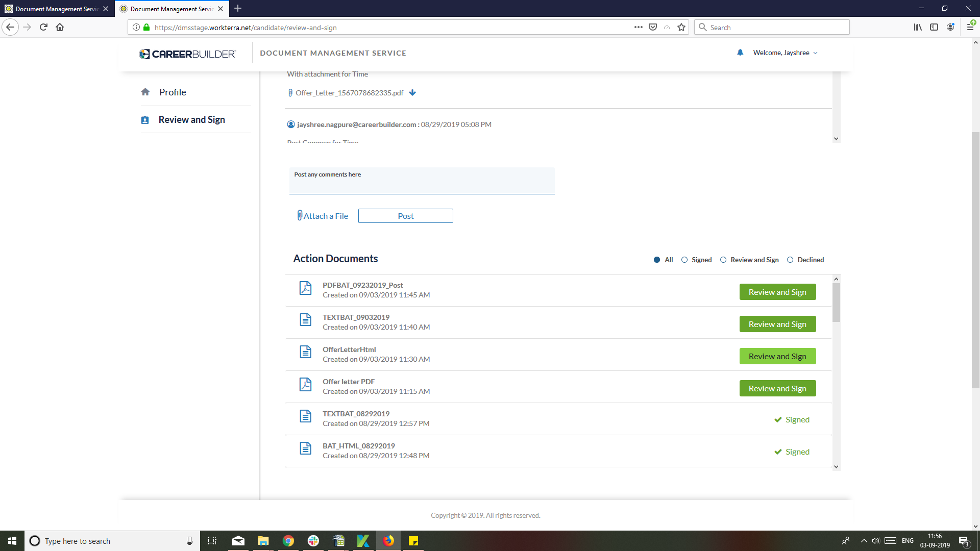Click the Review and Sign sidebar icon
The width and height of the screenshot is (980, 551).
point(145,119)
